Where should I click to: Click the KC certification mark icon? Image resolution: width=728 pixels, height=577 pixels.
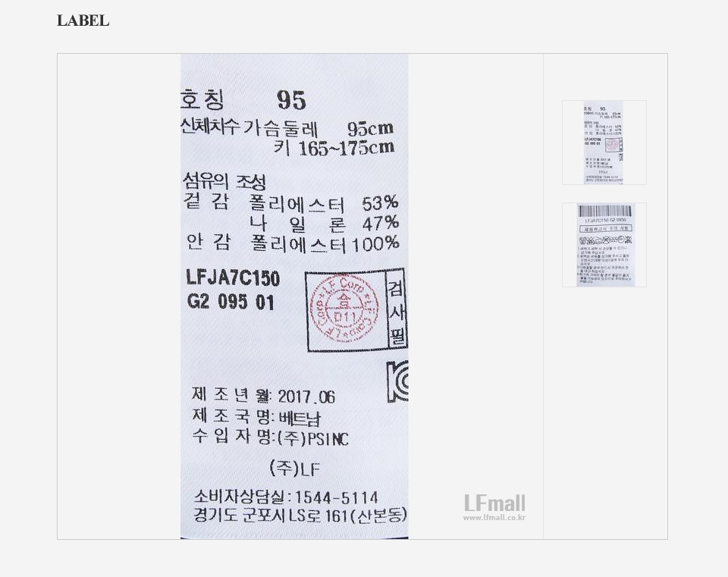point(398,381)
